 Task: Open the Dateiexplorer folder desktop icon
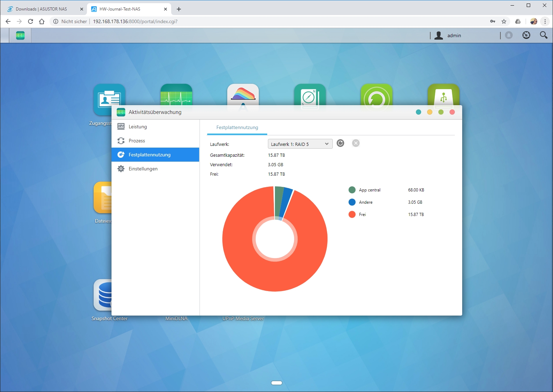pyautogui.click(x=102, y=197)
